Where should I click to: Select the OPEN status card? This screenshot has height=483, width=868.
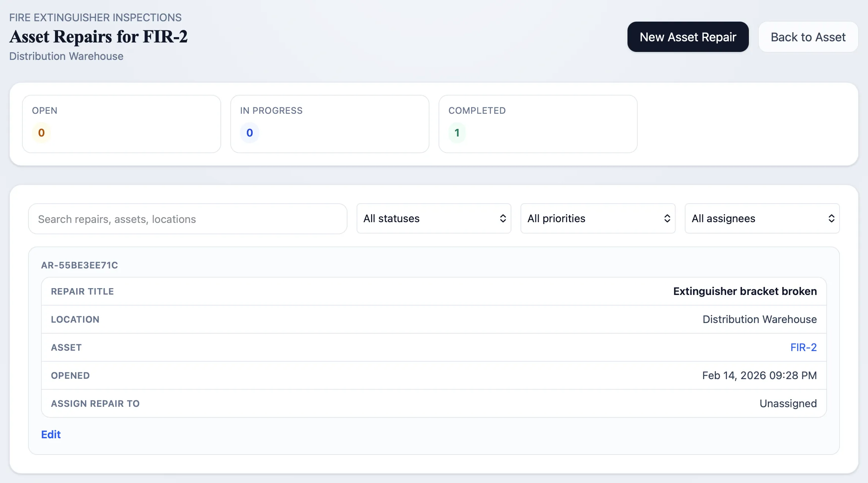tap(121, 124)
